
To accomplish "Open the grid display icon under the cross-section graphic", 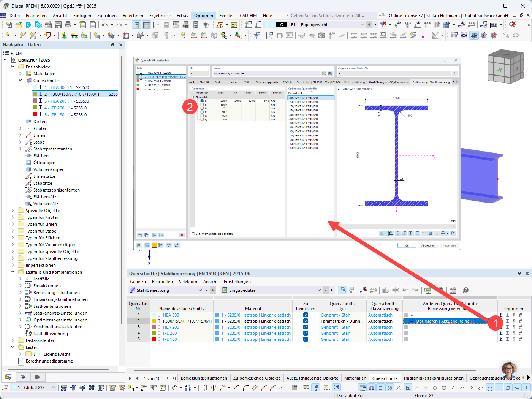I will click(x=430, y=233).
